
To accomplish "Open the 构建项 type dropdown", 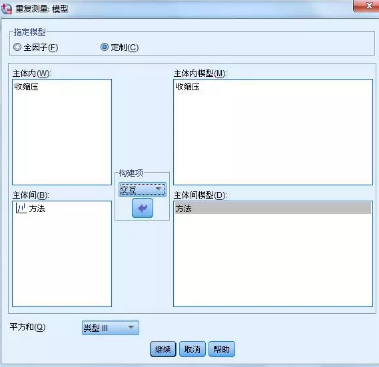I will 142,190.
